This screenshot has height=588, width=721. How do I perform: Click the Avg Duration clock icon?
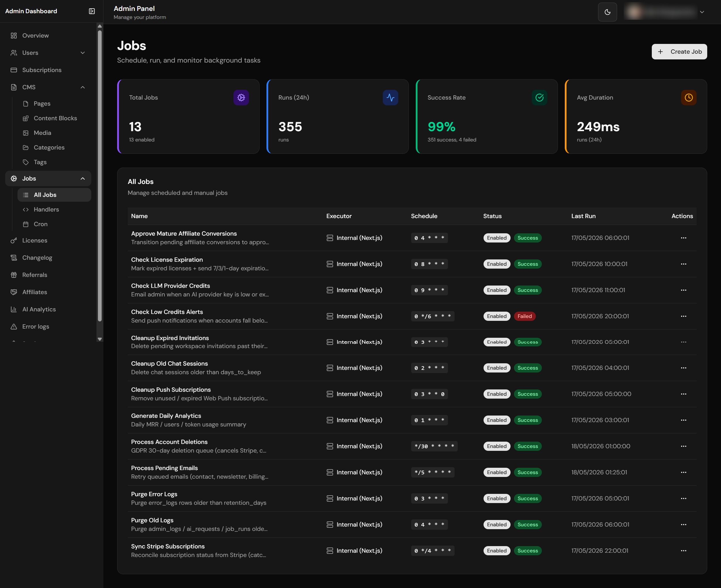pyautogui.click(x=689, y=98)
